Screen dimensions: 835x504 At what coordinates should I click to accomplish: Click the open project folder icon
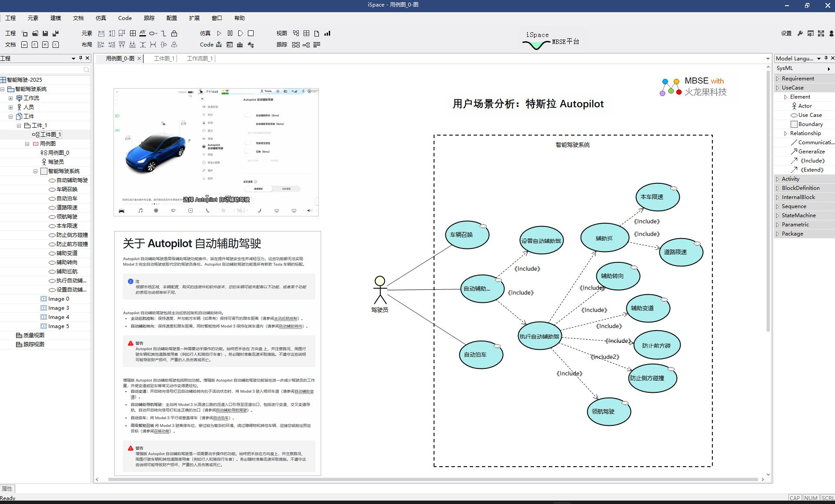35,33
